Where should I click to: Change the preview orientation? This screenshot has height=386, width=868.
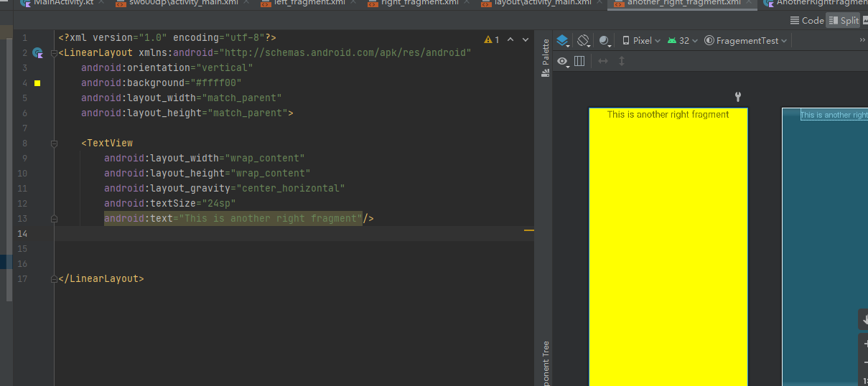(584, 41)
